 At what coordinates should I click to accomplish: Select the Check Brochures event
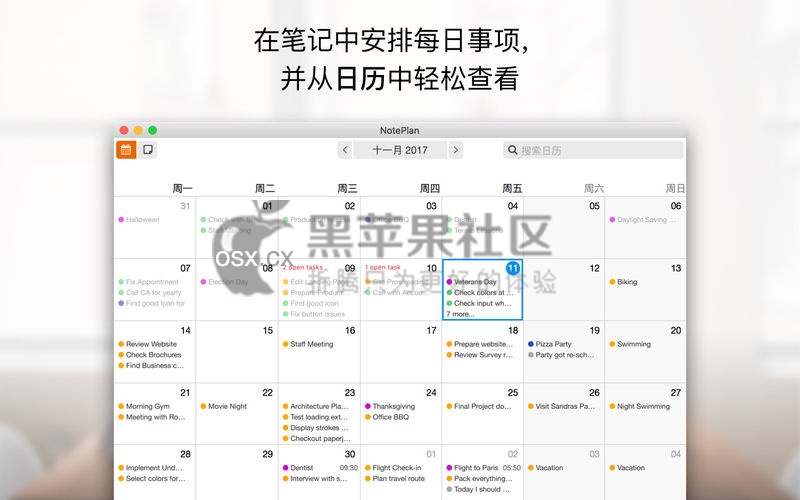(x=150, y=355)
